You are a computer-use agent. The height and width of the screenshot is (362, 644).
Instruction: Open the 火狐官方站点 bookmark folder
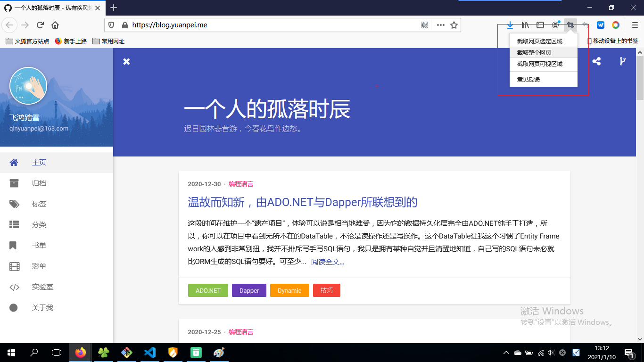[27, 41]
